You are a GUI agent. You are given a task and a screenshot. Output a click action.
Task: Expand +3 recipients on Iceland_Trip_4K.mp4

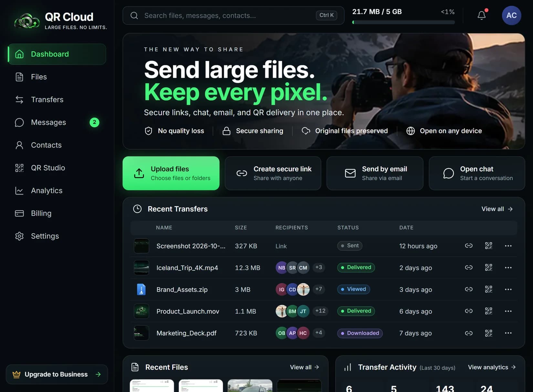pos(319,267)
